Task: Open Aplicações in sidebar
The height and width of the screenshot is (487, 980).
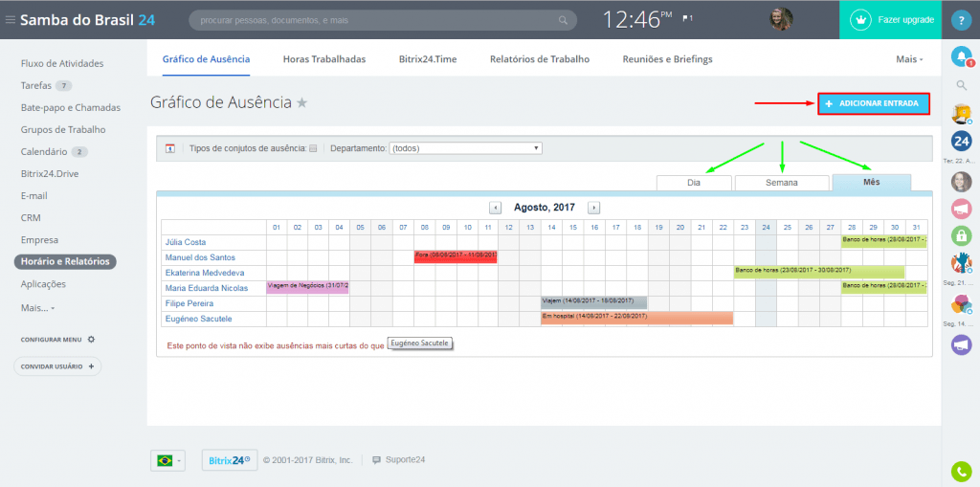Action: (x=43, y=284)
